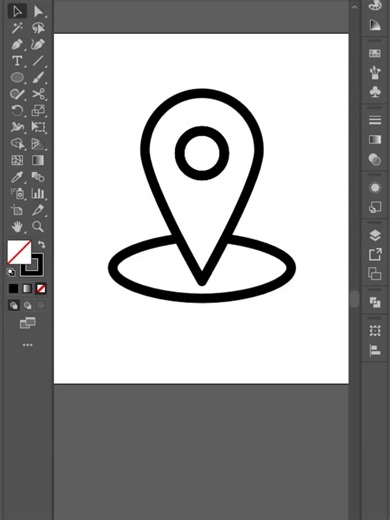Click the small circle inside the pin
Viewport: 390px width, 520px height.
(202, 153)
